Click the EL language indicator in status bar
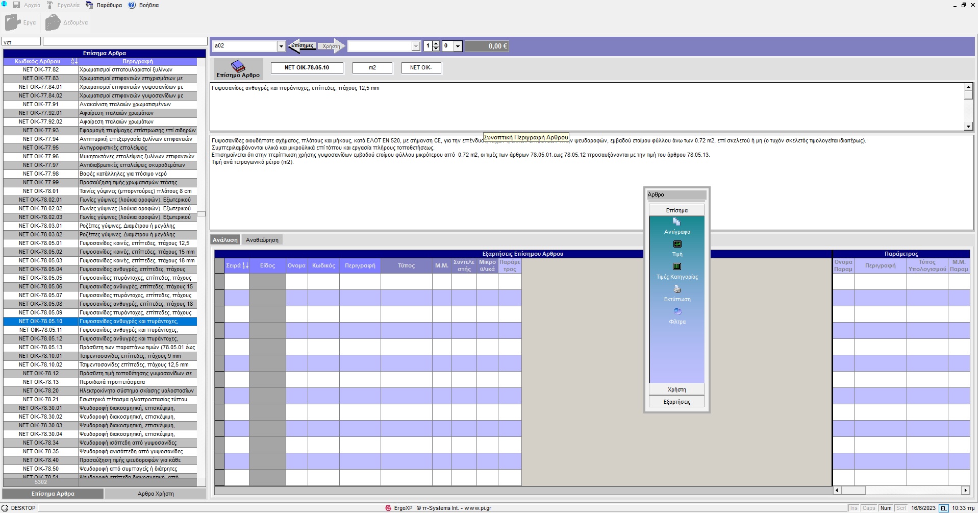Screen dimensions: 980x513 click(x=943, y=508)
